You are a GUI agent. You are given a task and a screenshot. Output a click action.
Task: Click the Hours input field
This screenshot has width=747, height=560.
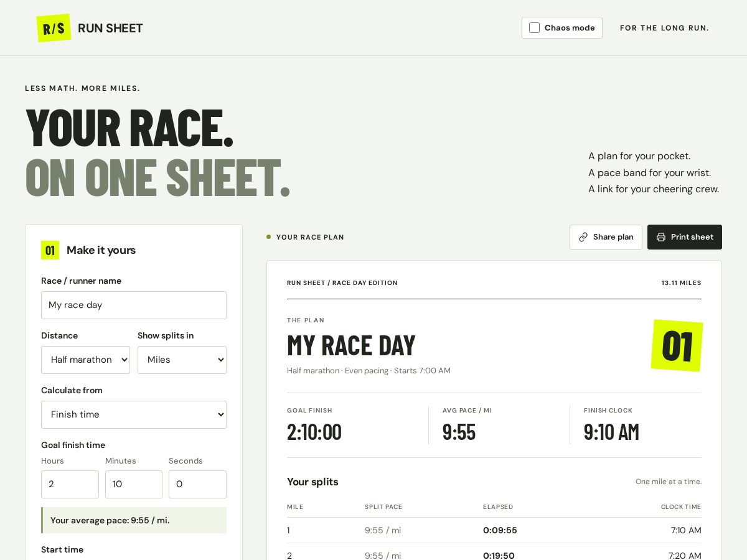70,484
